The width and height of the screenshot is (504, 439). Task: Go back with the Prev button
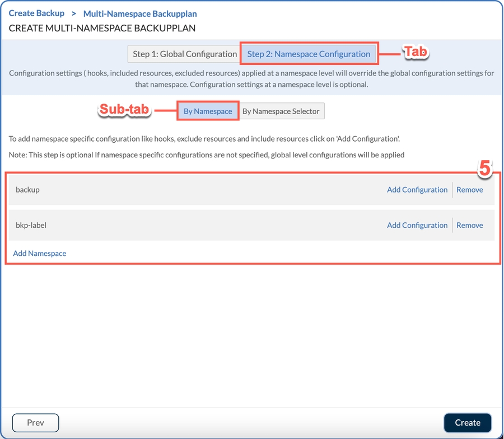tap(35, 423)
